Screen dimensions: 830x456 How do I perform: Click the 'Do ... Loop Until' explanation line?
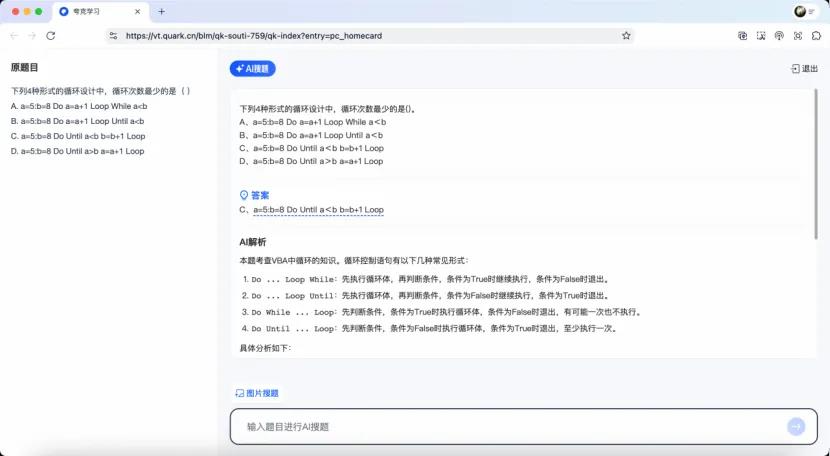pos(426,296)
